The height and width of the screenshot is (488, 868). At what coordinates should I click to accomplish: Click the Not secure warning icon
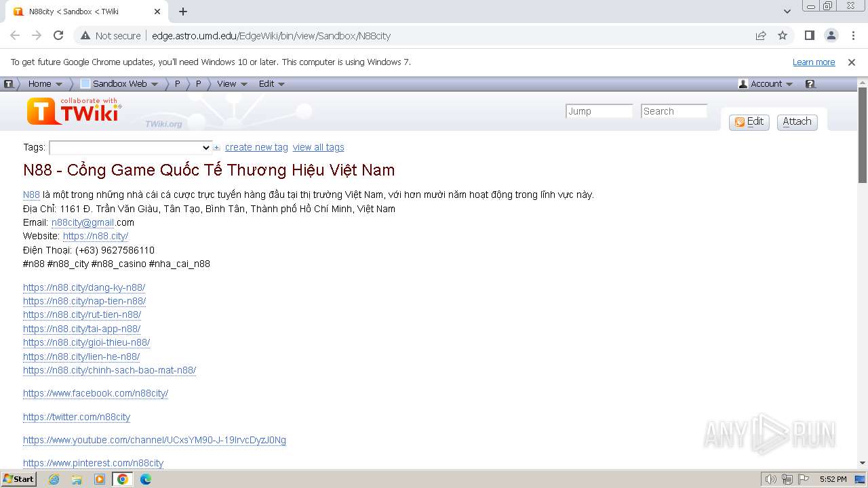click(85, 35)
